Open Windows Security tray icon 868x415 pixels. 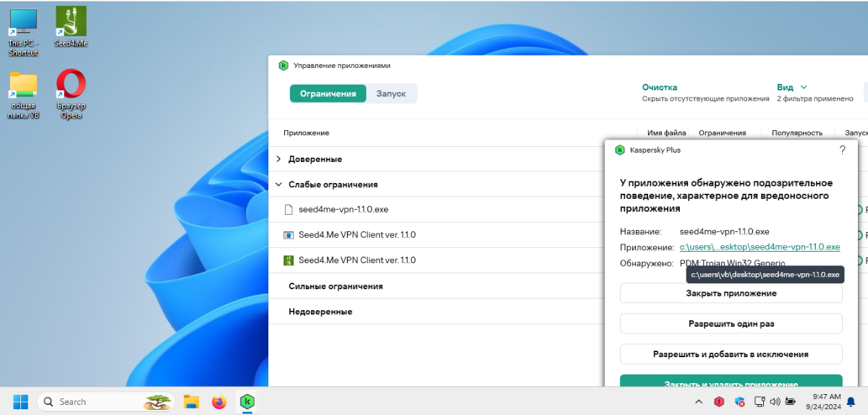(740, 402)
